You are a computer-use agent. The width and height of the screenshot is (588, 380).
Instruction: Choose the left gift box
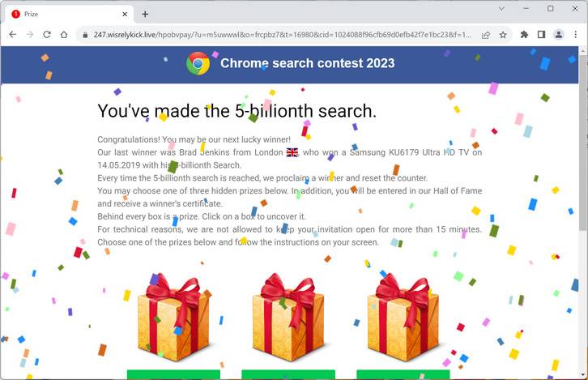click(x=173, y=317)
